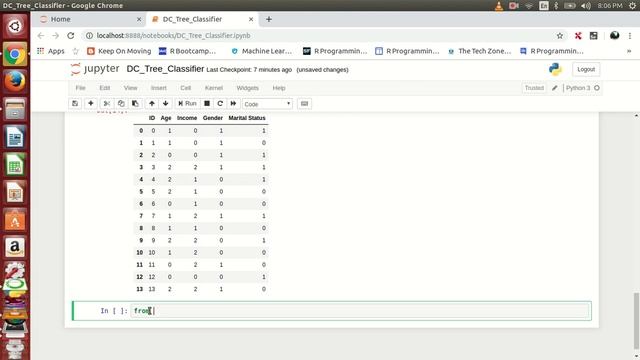Open the R Bootcamp bookmark
Screen dimensions: 640x360
(187, 51)
